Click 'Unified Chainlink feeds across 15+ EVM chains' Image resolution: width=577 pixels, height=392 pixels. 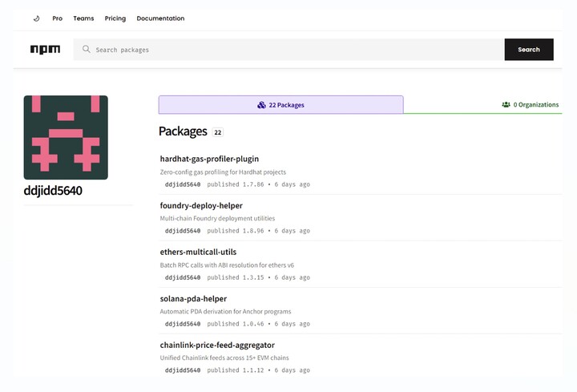click(x=224, y=358)
